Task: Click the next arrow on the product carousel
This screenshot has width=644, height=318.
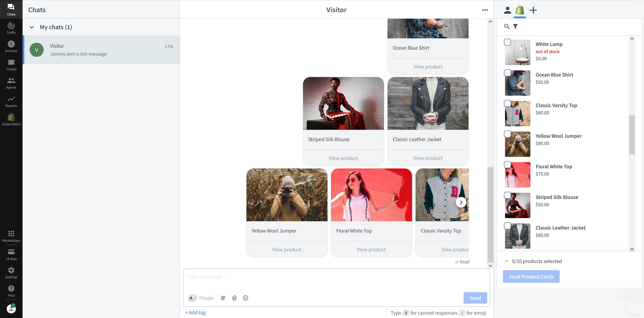Action: [x=461, y=202]
